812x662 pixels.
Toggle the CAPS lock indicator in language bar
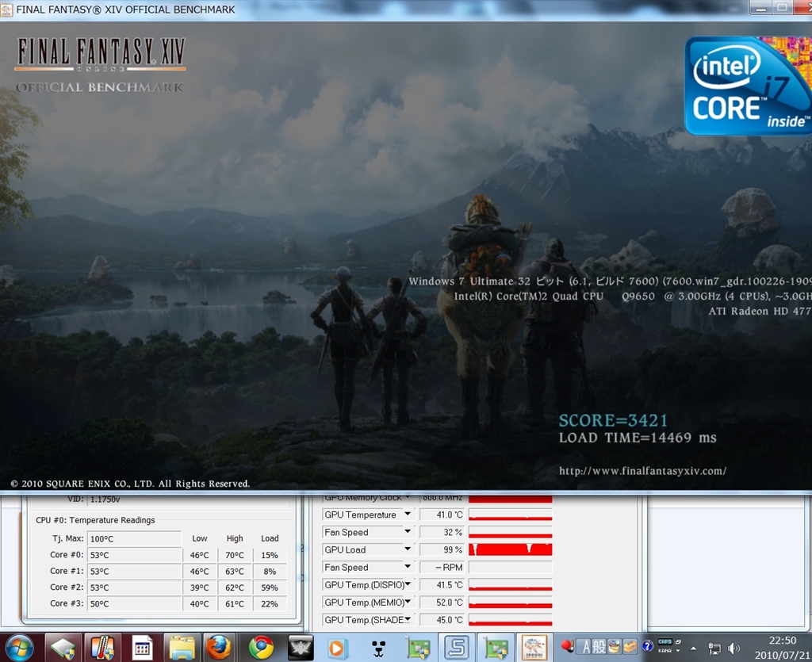(x=665, y=641)
